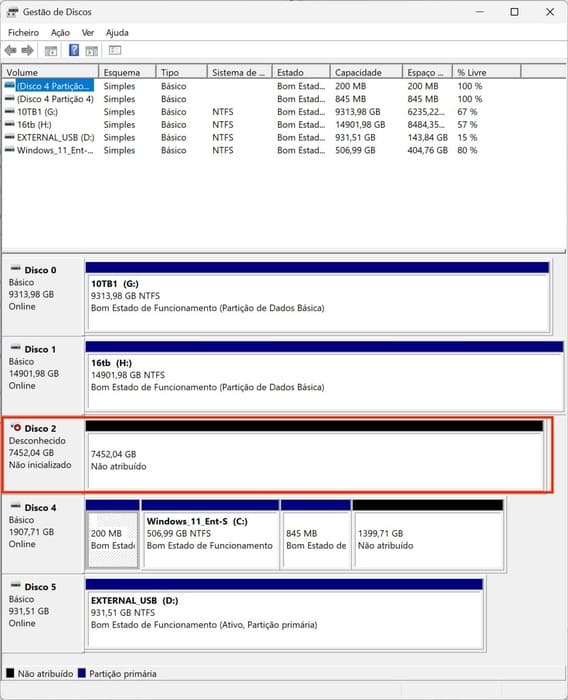Select the 200 MB partition block on Disco 4
The image size is (568, 700).
(x=113, y=535)
